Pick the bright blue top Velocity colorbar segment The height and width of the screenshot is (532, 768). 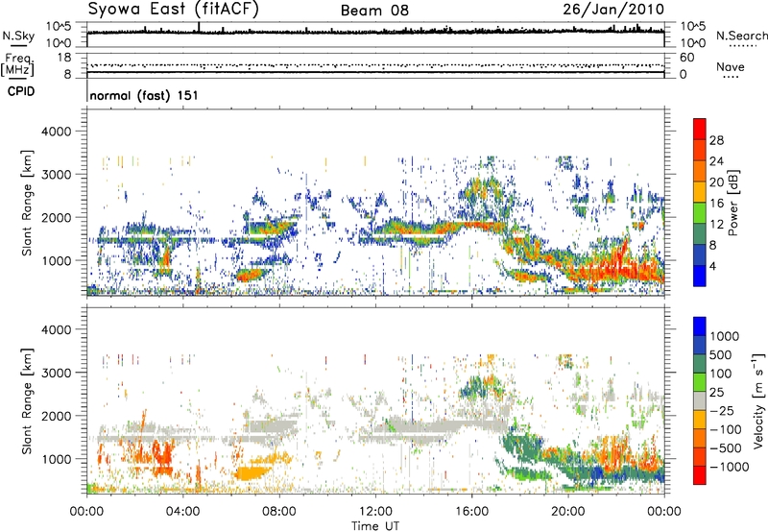coord(700,326)
